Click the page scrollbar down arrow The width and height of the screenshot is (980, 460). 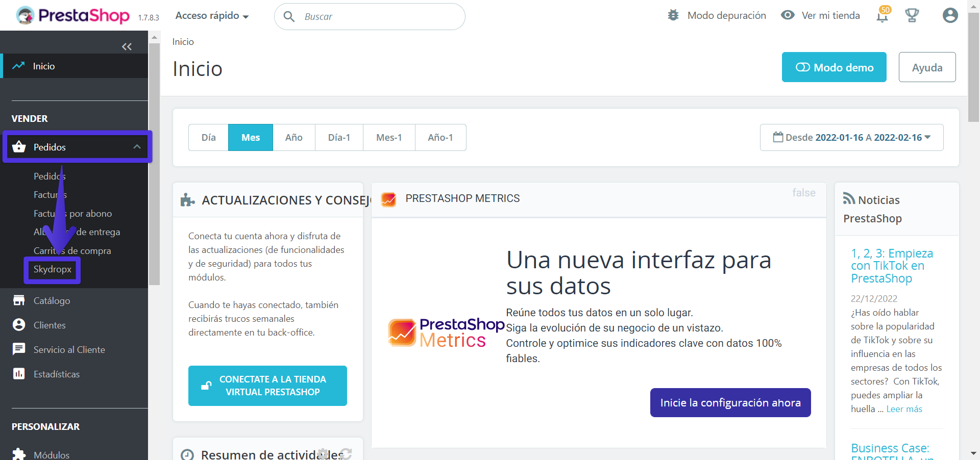[973, 453]
